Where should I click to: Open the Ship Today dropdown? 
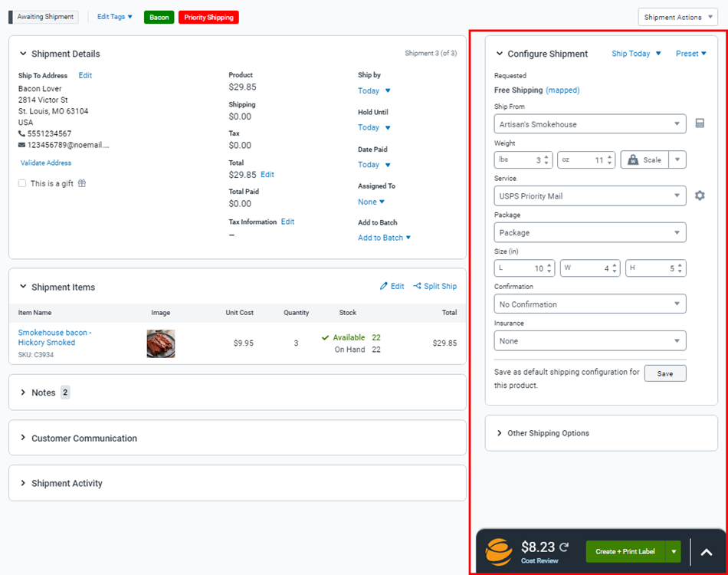[636, 54]
